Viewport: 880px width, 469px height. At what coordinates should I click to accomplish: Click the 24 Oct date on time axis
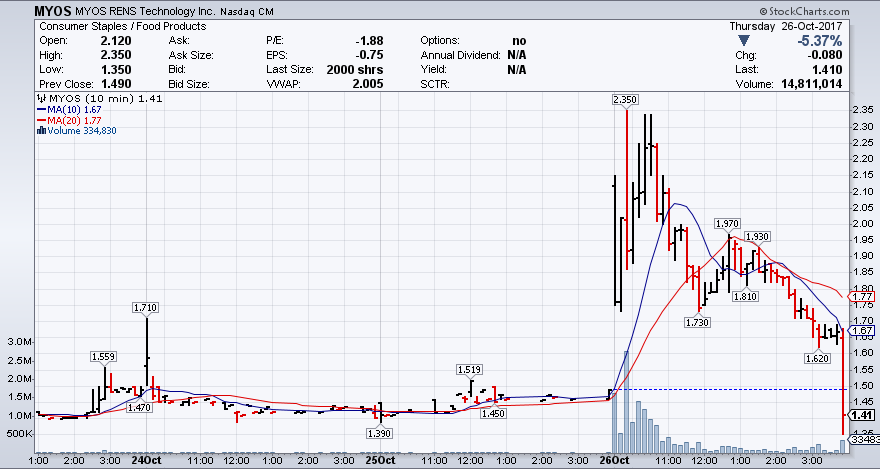[146, 461]
